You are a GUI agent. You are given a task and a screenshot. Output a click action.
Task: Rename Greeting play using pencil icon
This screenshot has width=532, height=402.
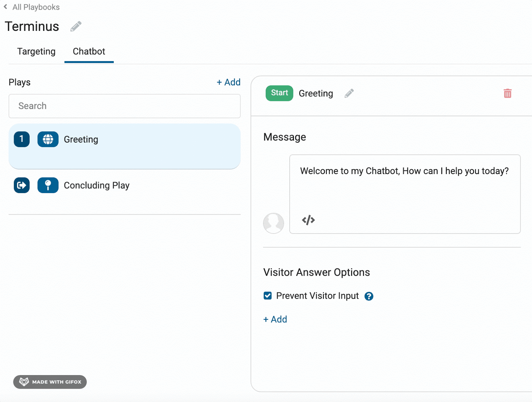click(349, 93)
